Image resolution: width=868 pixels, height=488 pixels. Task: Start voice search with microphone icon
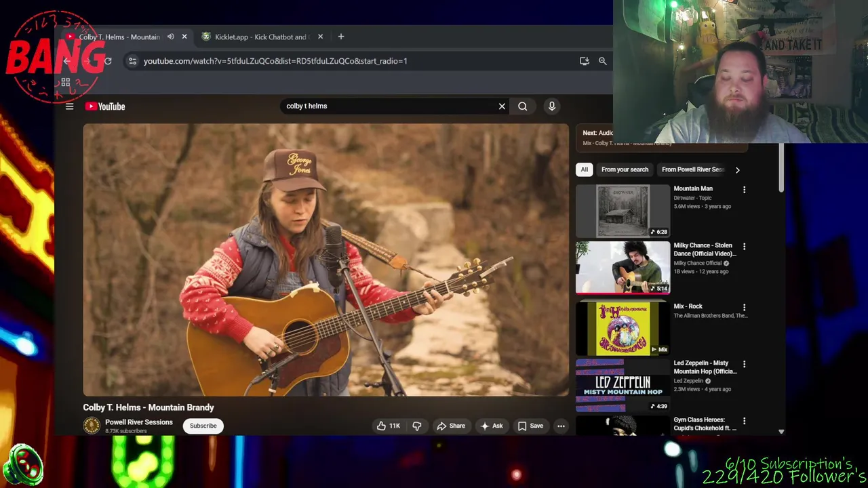point(552,106)
